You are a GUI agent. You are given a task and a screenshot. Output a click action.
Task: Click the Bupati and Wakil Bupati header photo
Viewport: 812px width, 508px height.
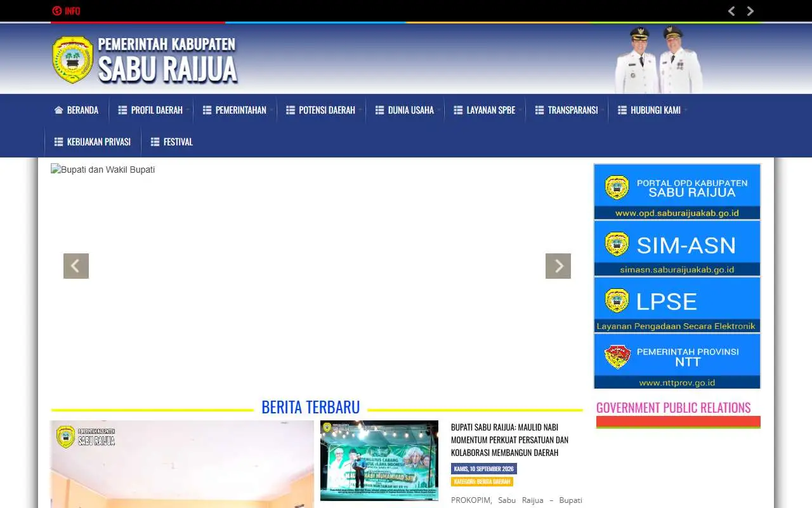(x=659, y=60)
